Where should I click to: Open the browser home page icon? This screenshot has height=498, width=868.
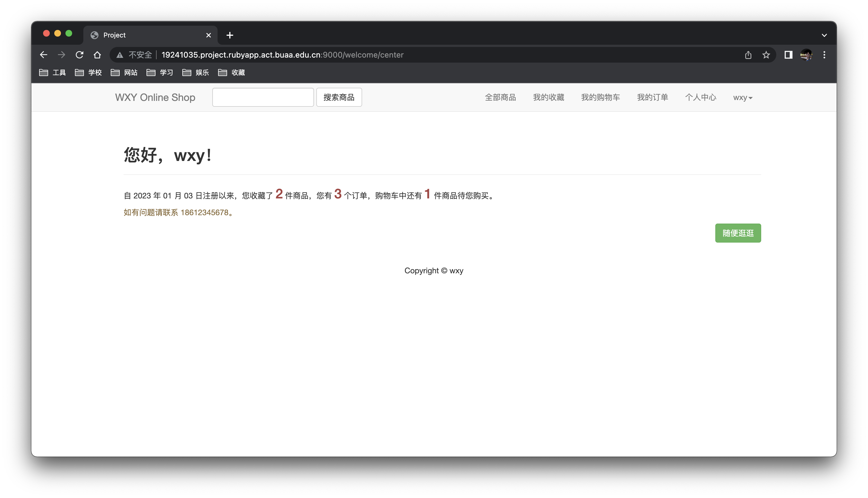[x=97, y=55]
